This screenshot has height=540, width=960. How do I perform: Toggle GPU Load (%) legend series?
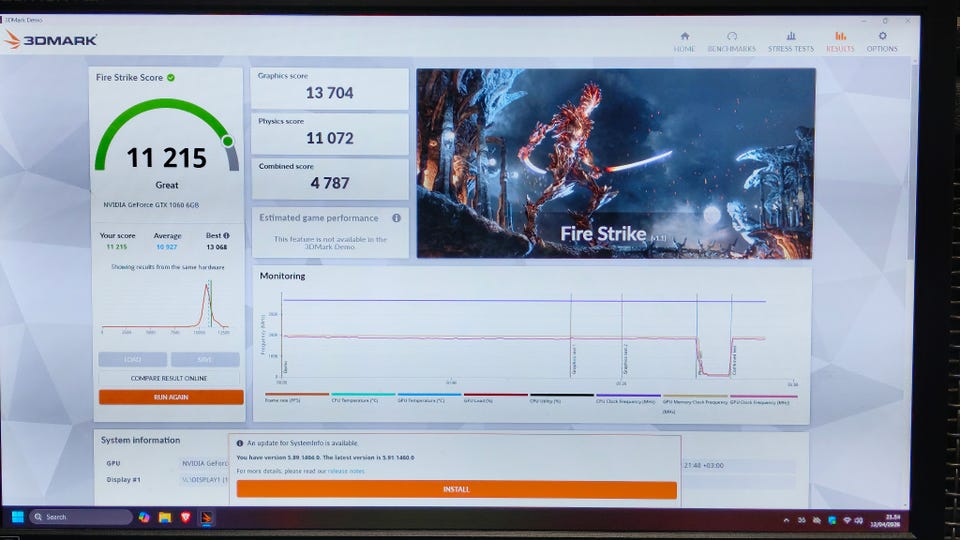495,397
